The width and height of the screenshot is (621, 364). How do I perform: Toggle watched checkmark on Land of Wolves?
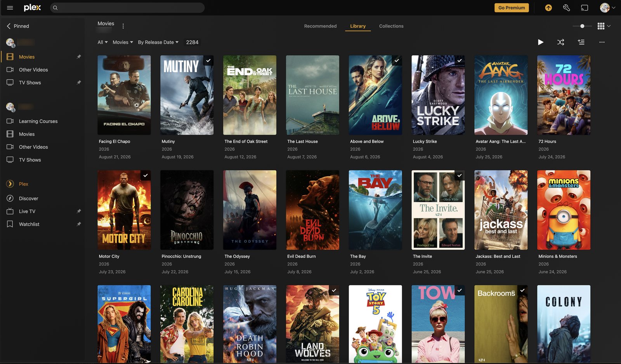pyautogui.click(x=334, y=290)
